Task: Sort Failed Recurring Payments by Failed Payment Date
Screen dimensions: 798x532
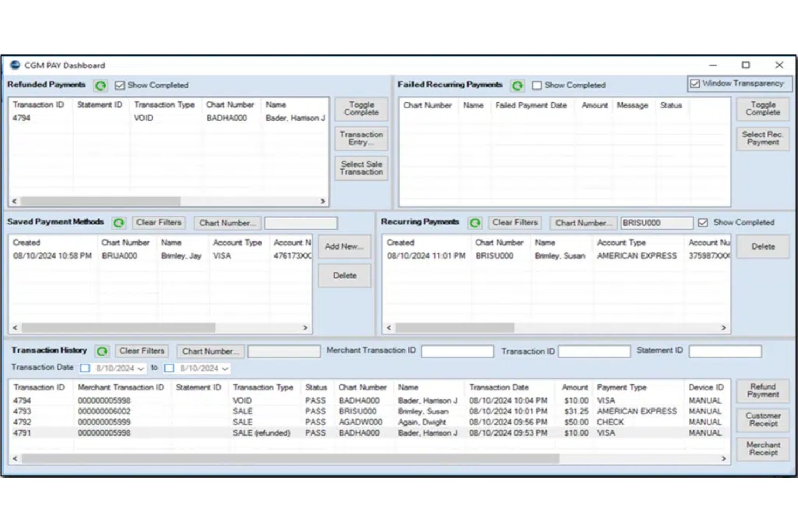Action: point(531,106)
